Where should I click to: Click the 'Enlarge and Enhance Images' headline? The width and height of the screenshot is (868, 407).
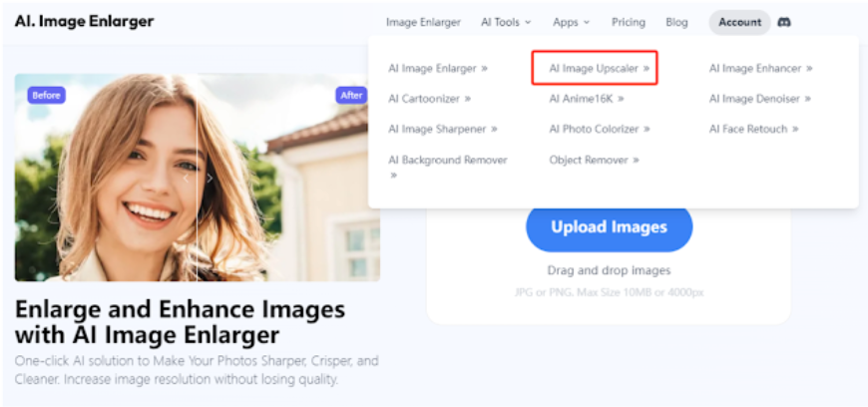pos(180,322)
